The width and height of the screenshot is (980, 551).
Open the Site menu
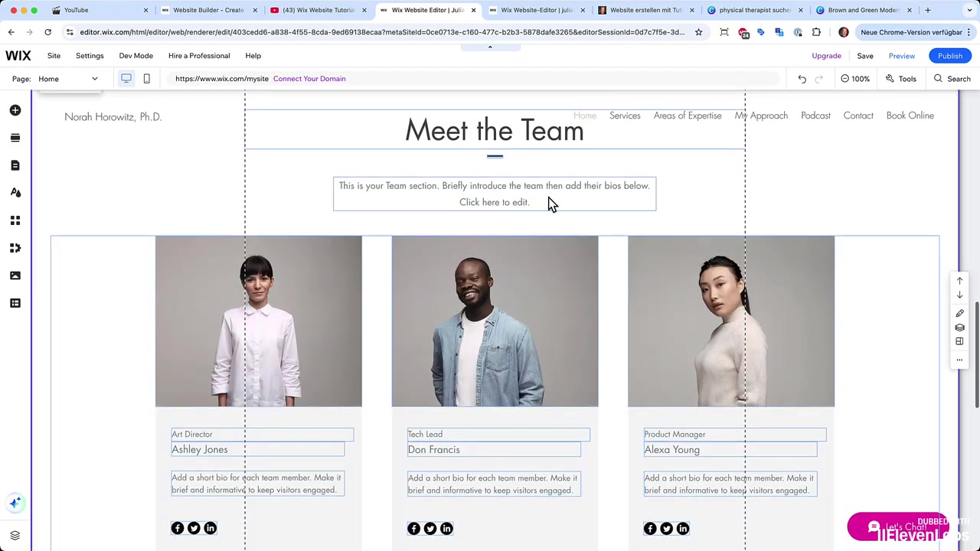54,56
